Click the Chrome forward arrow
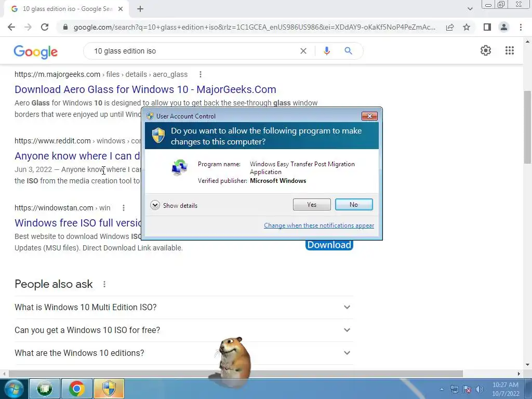This screenshot has height=399, width=532. coord(28,27)
